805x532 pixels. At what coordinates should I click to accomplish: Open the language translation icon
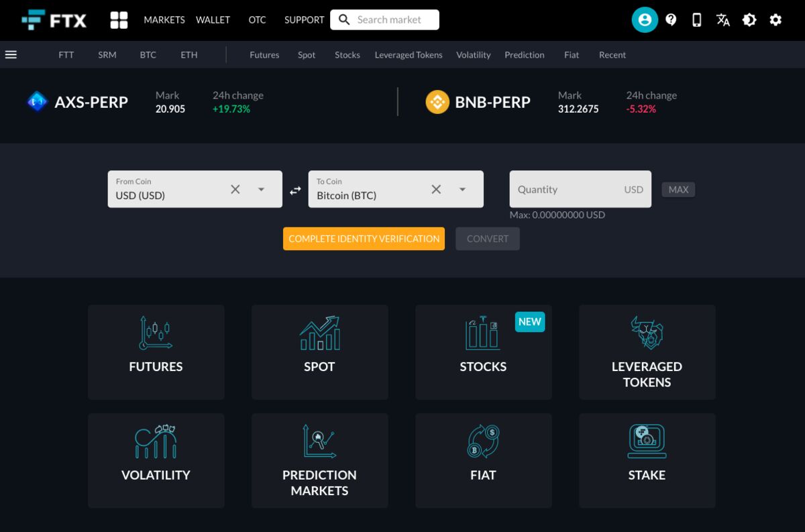point(723,20)
